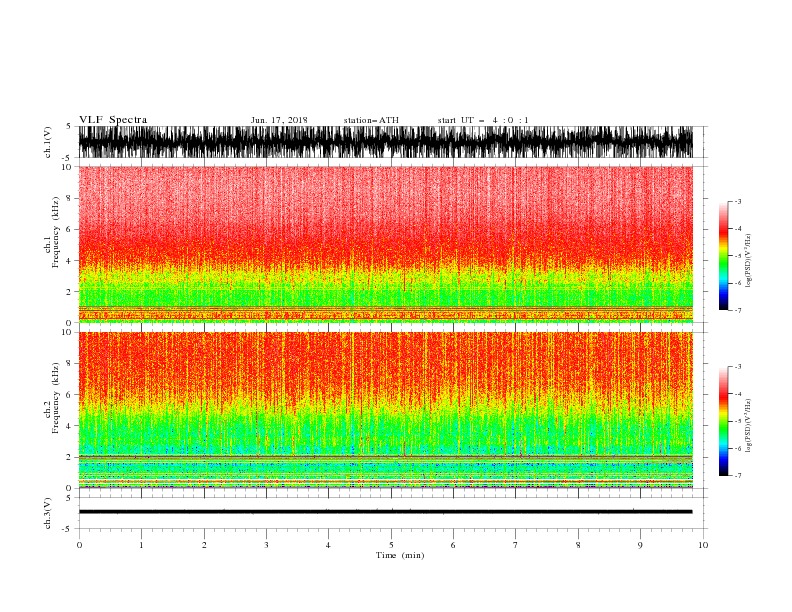Screen dimensions: 792x612
Task: Click the time axis tick label "7"
Action: pyautogui.click(x=516, y=545)
